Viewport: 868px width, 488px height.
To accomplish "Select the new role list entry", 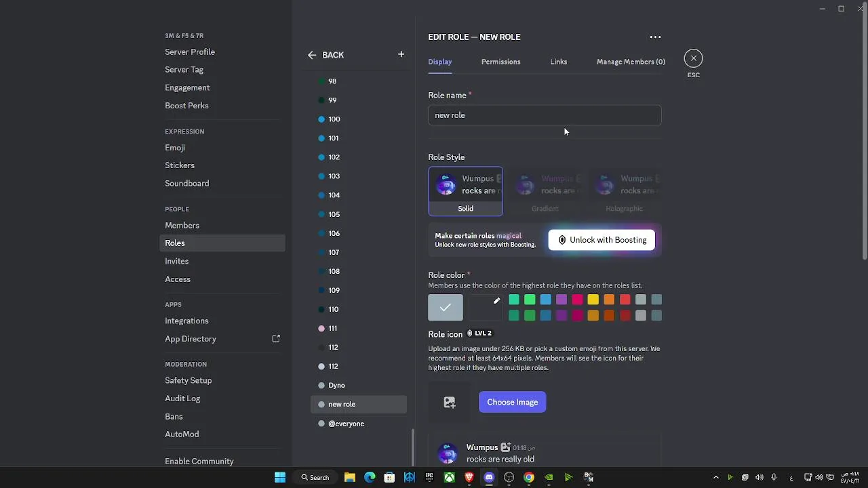I will 359,405.
